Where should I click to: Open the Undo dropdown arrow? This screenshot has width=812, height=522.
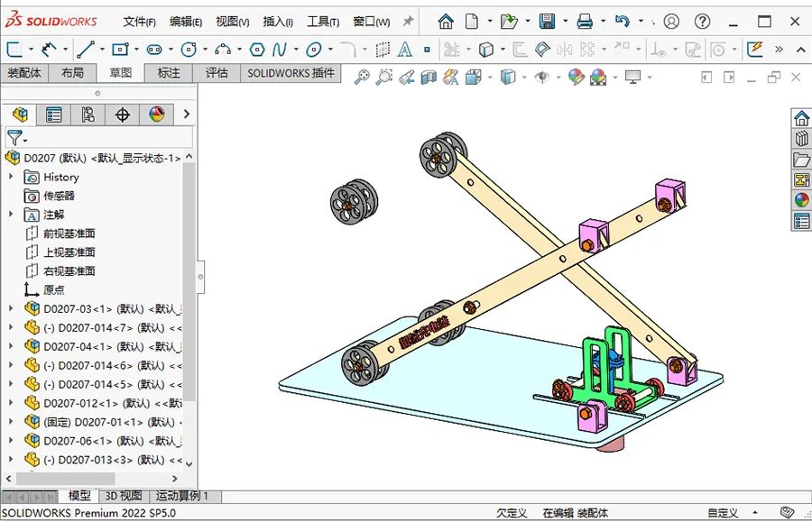(x=641, y=22)
